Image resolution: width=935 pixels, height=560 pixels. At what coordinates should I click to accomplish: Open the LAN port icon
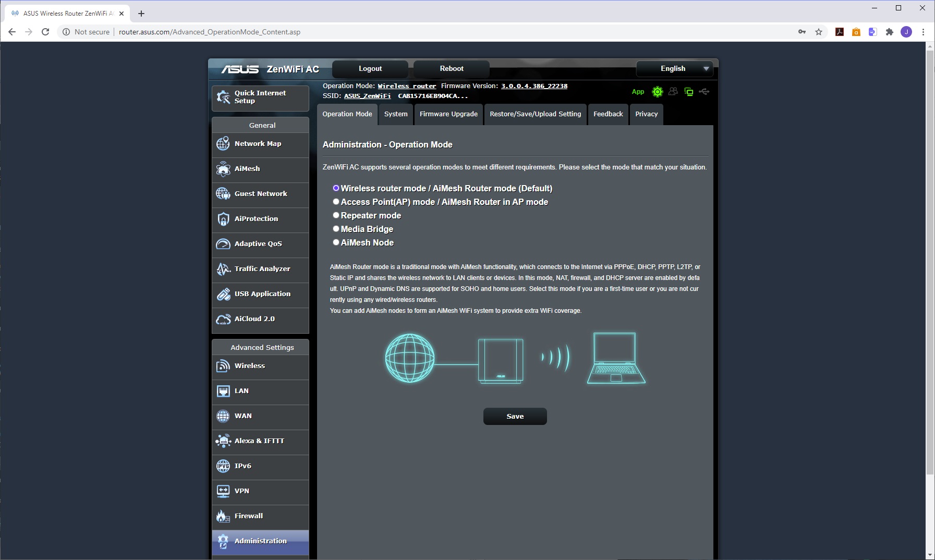pyautogui.click(x=223, y=391)
